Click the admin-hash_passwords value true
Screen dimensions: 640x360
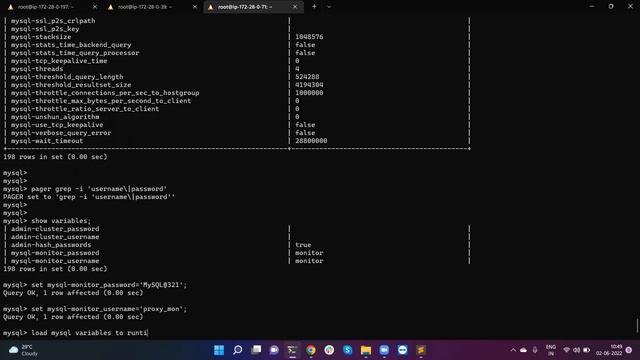coord(303,245)
